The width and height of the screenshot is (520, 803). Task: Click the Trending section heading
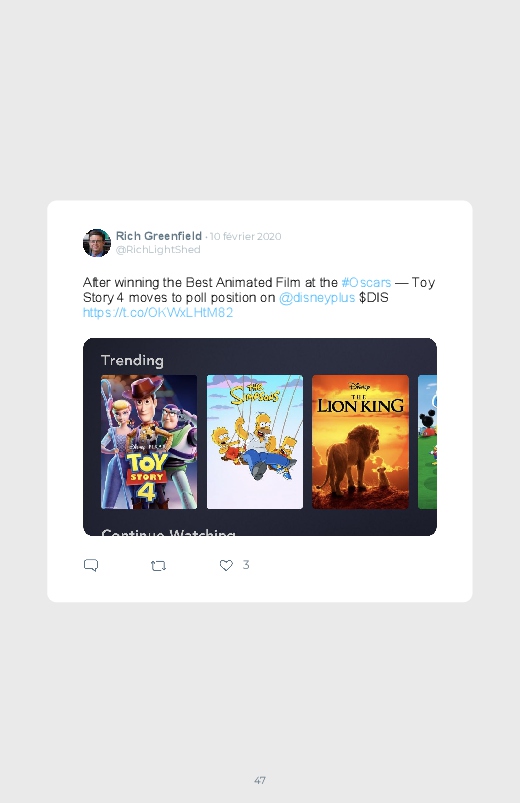(132, 361)
